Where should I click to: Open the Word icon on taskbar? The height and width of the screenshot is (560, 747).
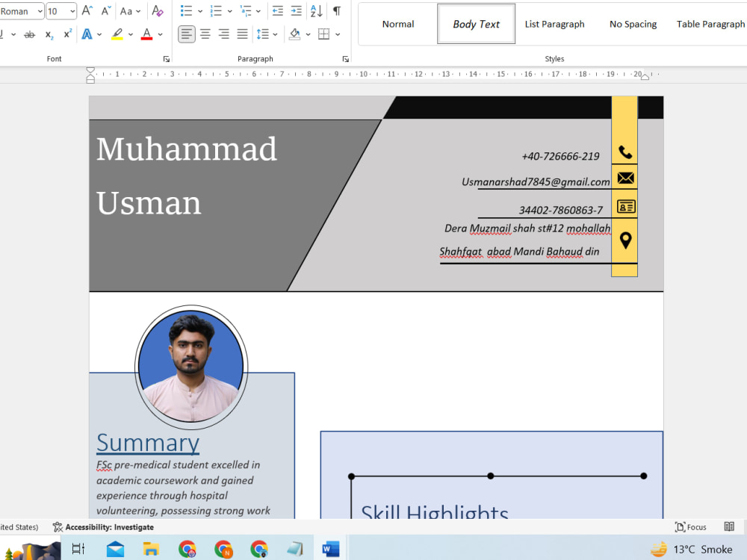[331, 549]
